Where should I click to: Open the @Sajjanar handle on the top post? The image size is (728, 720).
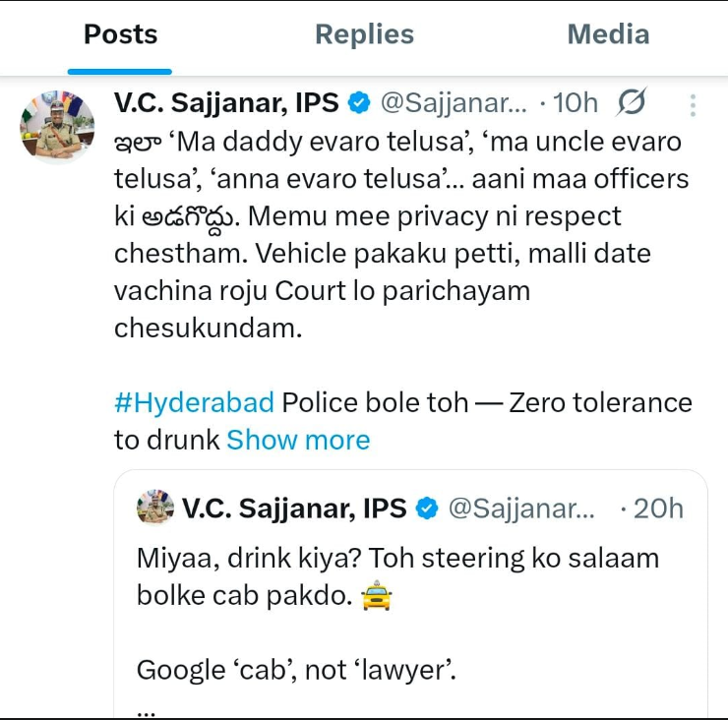tap(454, 102)
